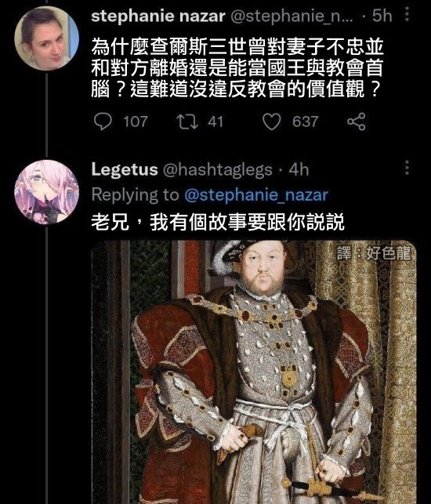Retweet stephanie nazar's tweet
The width and height of the screenshot is (431, 504).
187,121
